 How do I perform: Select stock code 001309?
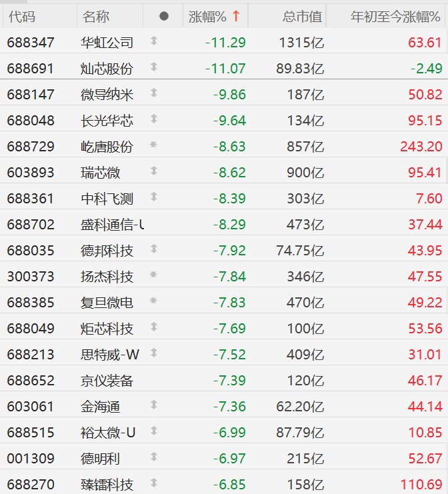31,459
